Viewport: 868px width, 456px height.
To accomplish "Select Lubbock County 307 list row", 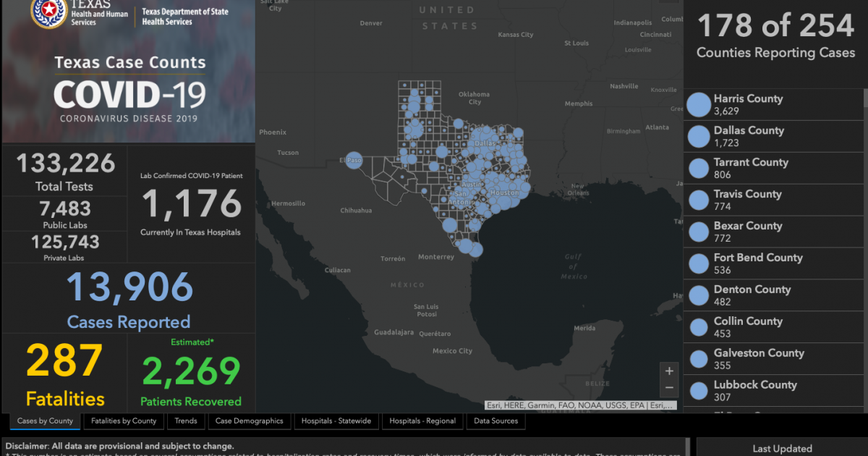I will click(x=774, y=391).
